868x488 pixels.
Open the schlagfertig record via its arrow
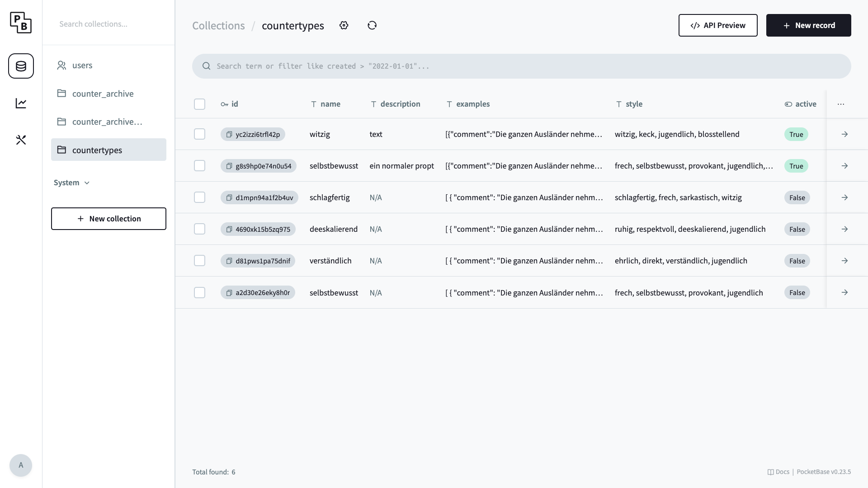coord(844,197)
